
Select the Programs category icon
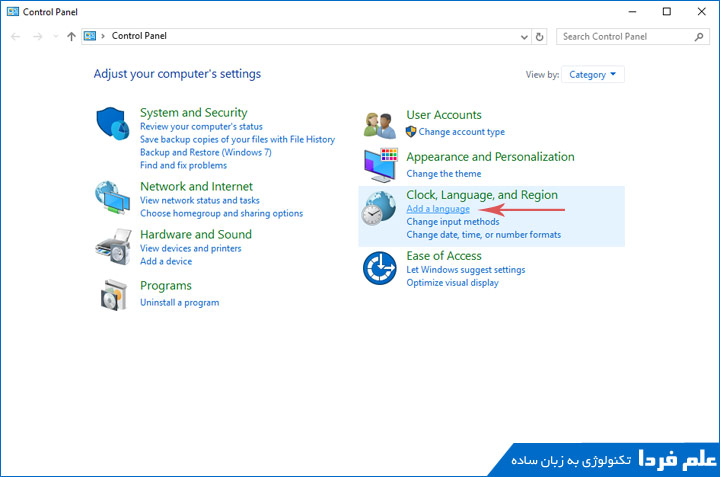[x=113, y=294]
